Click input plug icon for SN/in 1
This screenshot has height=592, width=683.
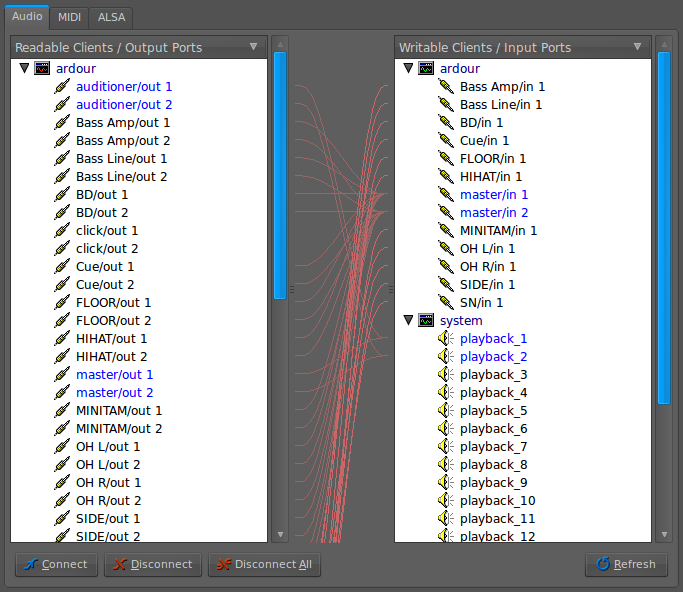(x=446, y=303)
